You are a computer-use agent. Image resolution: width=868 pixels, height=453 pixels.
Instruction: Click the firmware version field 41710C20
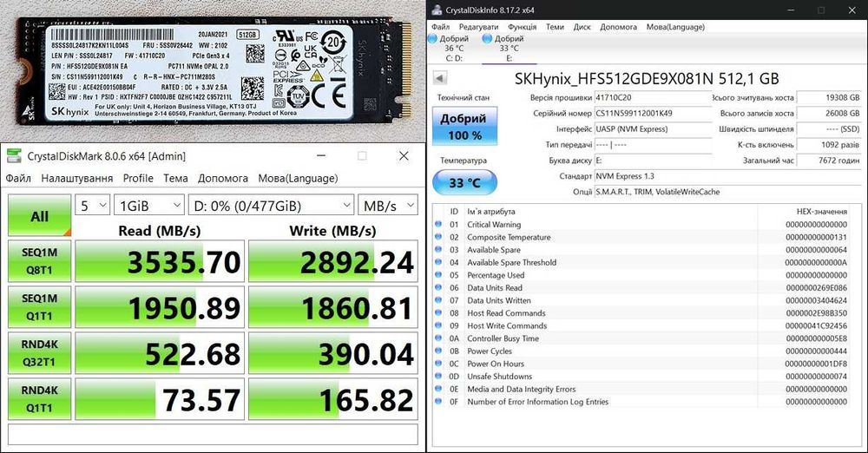point(653,97)
